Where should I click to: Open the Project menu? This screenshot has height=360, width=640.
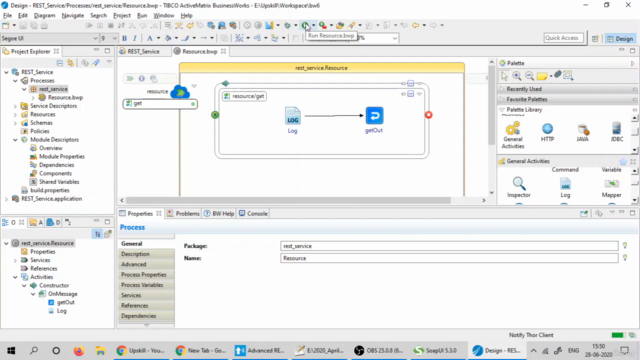pos(122,16)
